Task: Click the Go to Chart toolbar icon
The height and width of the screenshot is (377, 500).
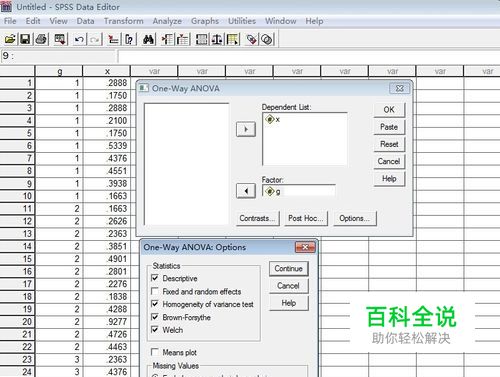Action: click(x=113, y=39)
